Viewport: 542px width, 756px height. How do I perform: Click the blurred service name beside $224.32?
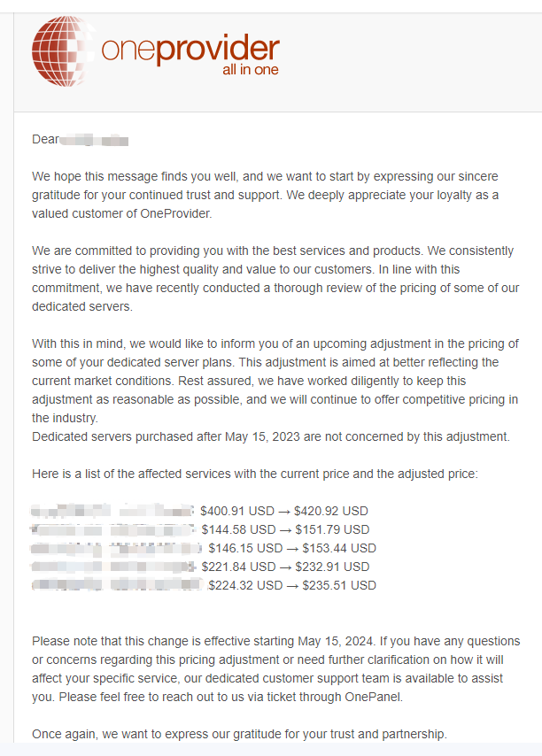[x=116, y=585]
